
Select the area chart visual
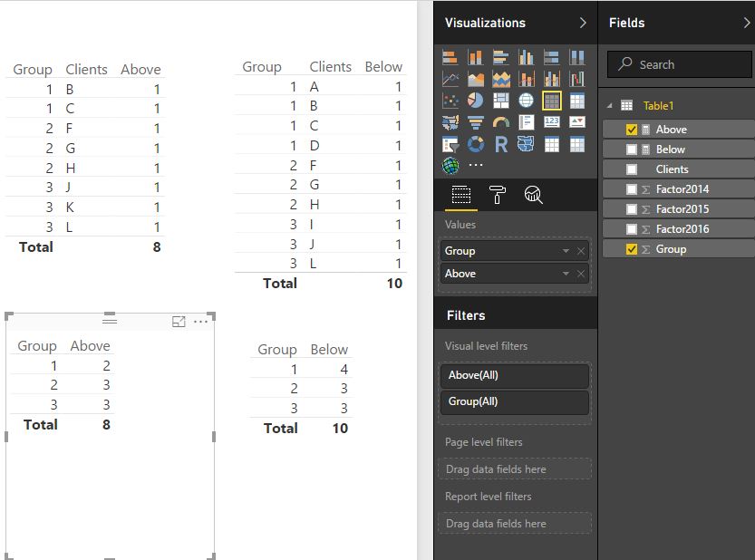pos(475,79)
